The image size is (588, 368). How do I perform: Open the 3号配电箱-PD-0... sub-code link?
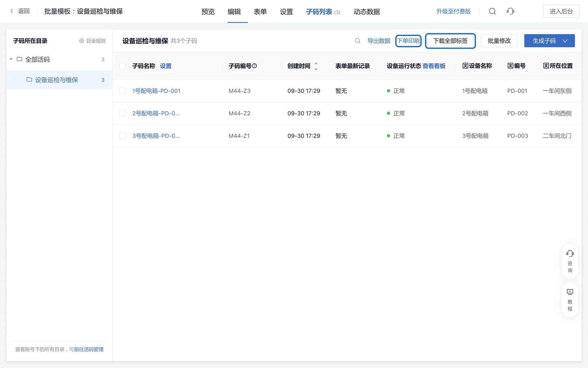[x=156, y=136]
